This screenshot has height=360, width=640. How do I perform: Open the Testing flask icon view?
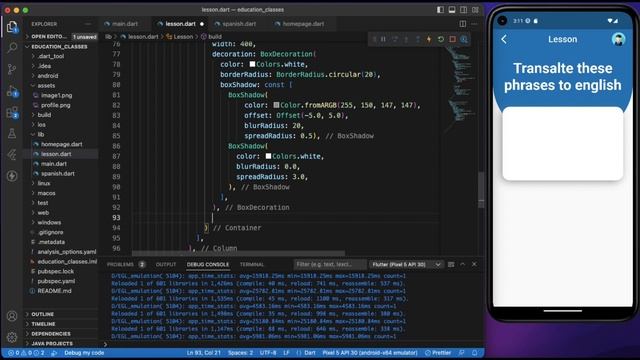(12, 133)
